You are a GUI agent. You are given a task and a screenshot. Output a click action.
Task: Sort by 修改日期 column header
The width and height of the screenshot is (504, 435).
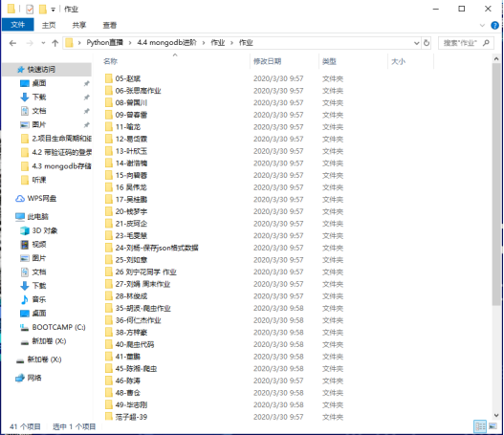[268, 61]
